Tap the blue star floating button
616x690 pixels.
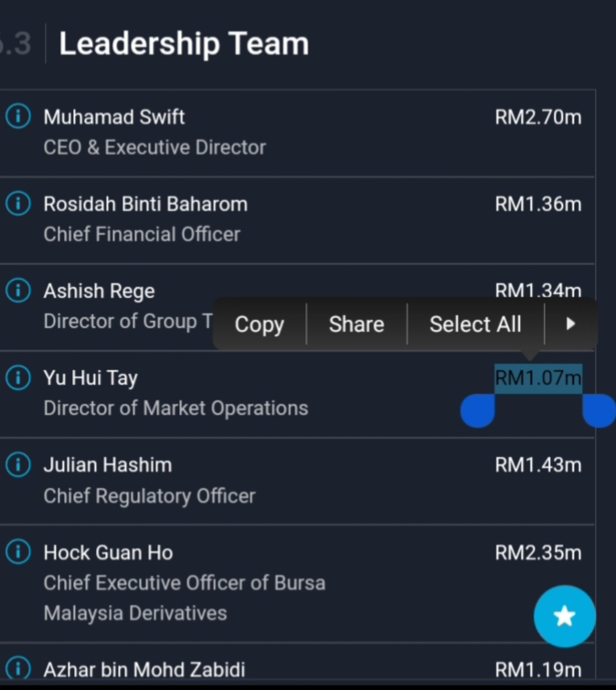coord(565,616)
